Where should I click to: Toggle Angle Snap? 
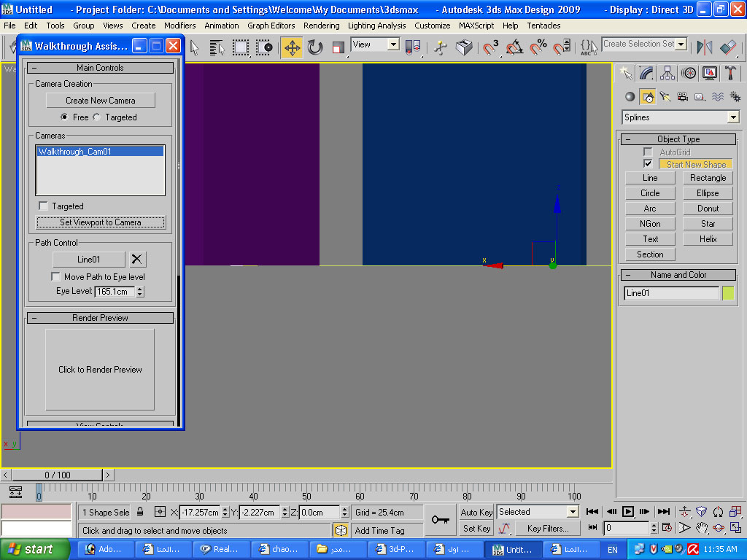click(x=514, y=47)
